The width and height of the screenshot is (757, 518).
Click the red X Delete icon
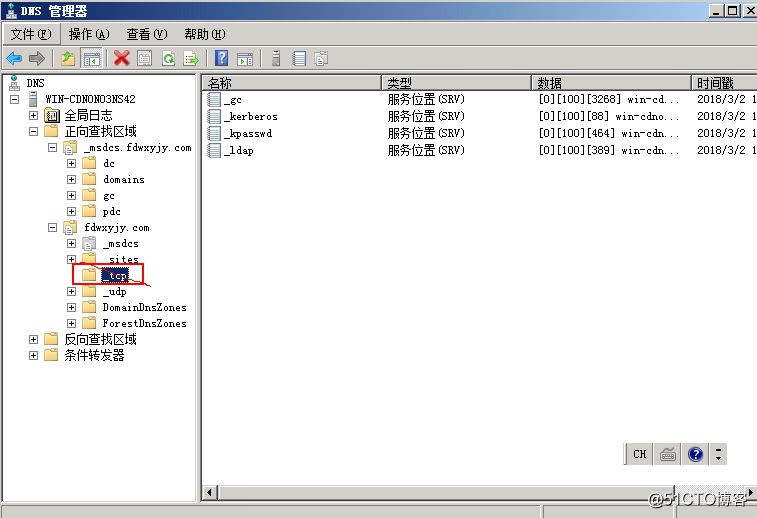click(x=121, y=59)
